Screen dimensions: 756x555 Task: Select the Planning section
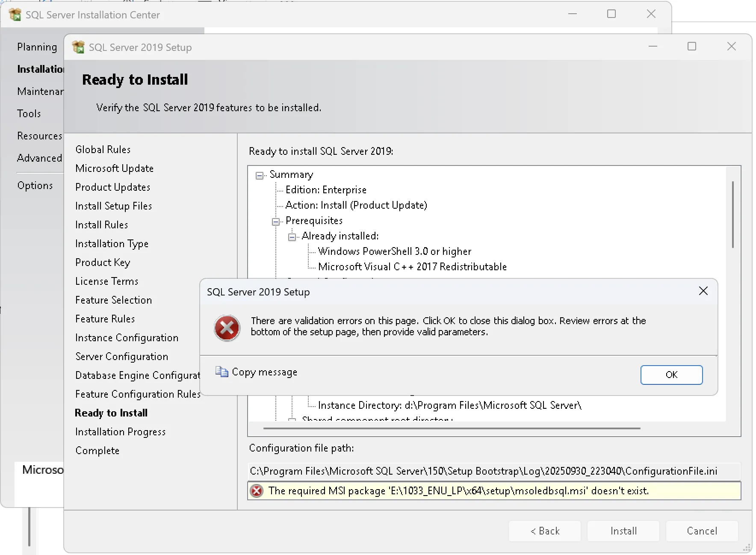[x=37, y=47]
